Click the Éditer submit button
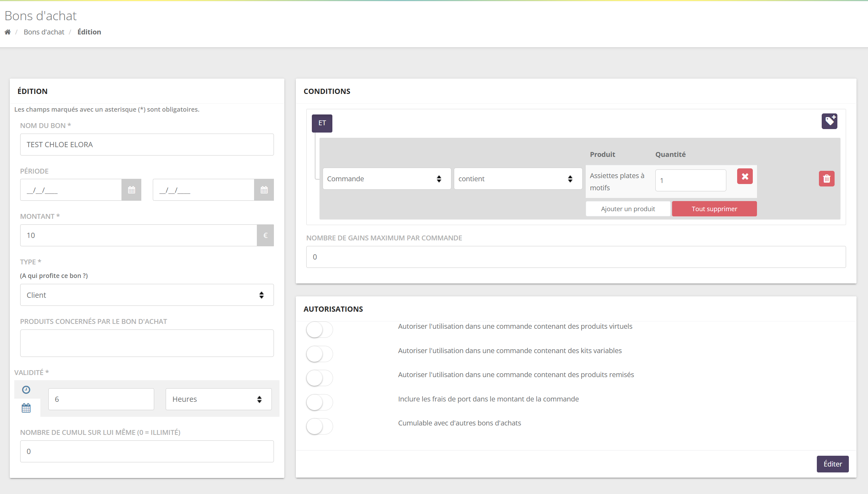The height and width of the screenshot is (494, 868). [833, 464]
